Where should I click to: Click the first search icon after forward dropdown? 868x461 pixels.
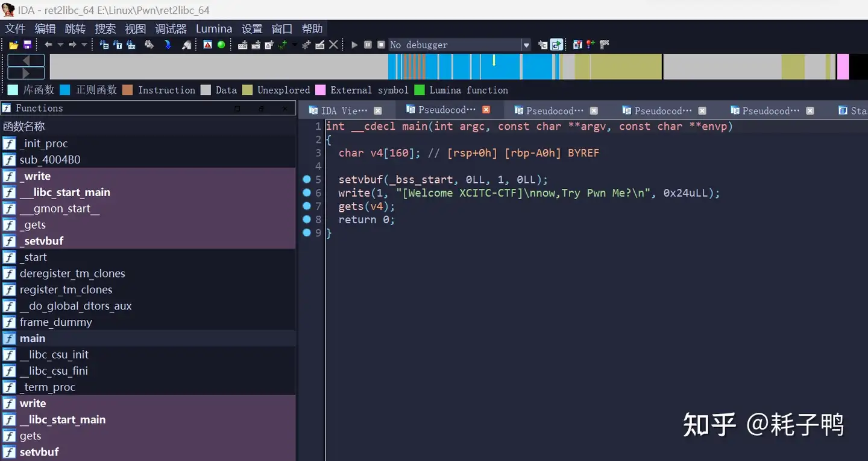coord(104,45)
